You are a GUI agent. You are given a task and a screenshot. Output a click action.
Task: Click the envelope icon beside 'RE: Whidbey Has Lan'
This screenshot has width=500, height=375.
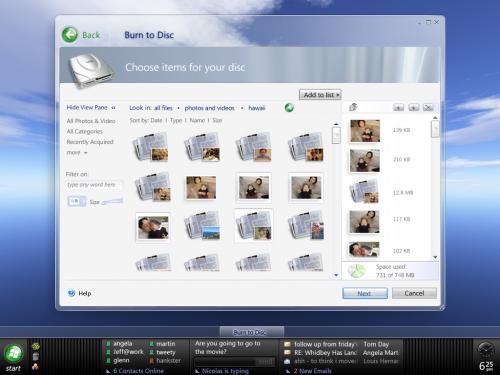tap(287, 352)
